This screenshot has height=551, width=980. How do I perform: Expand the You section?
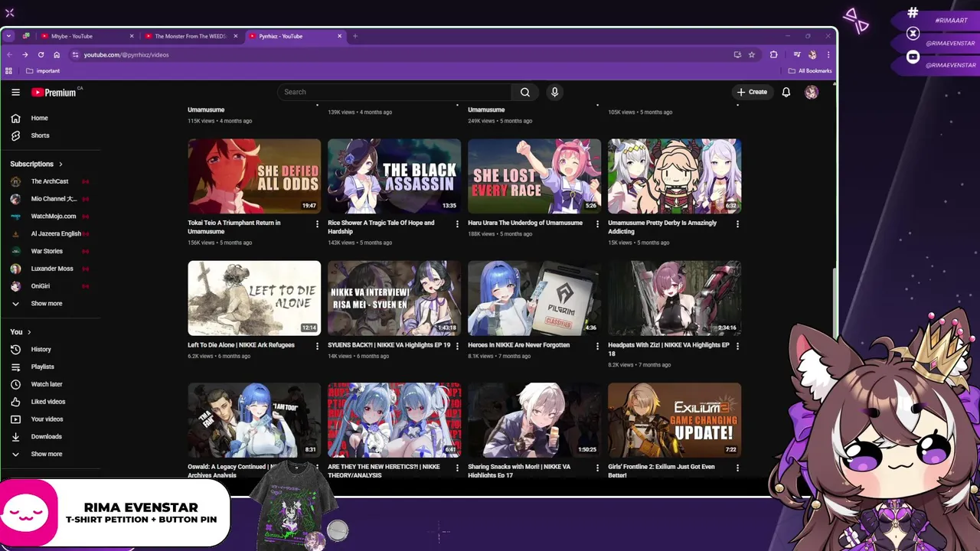click(x=21, y=332)
